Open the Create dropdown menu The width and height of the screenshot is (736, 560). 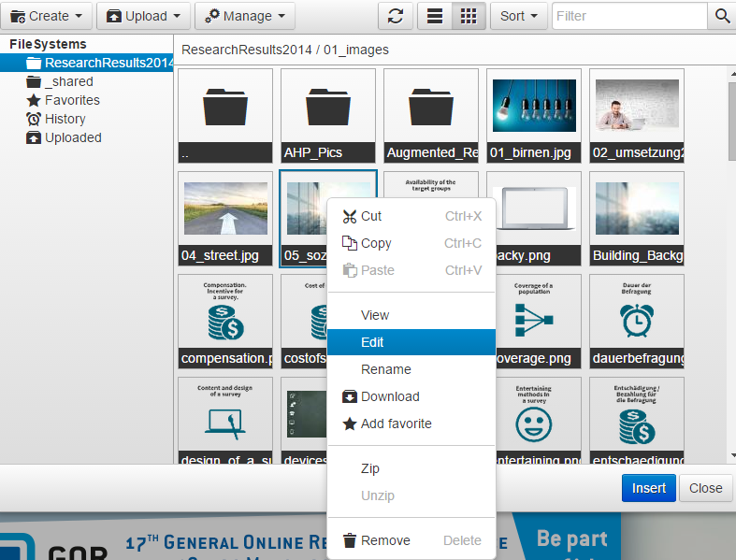click(48, 16)
